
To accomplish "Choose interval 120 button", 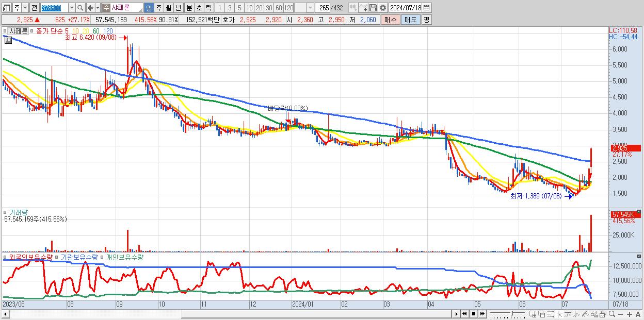I will point(288,8).
